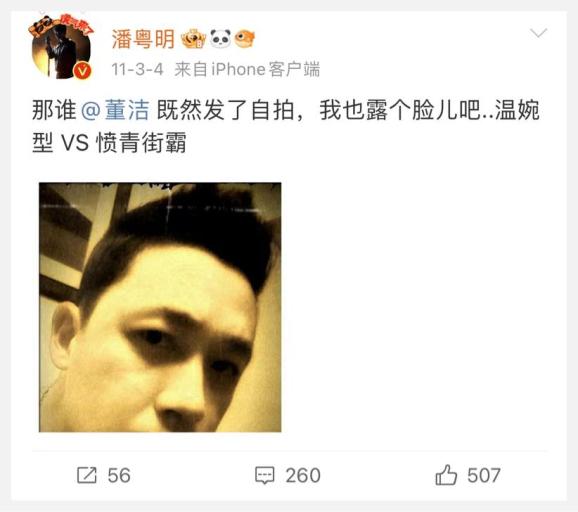Open the comments speech bubble icon
This screenshot has height=512, width=578.
tap(265, 475)
